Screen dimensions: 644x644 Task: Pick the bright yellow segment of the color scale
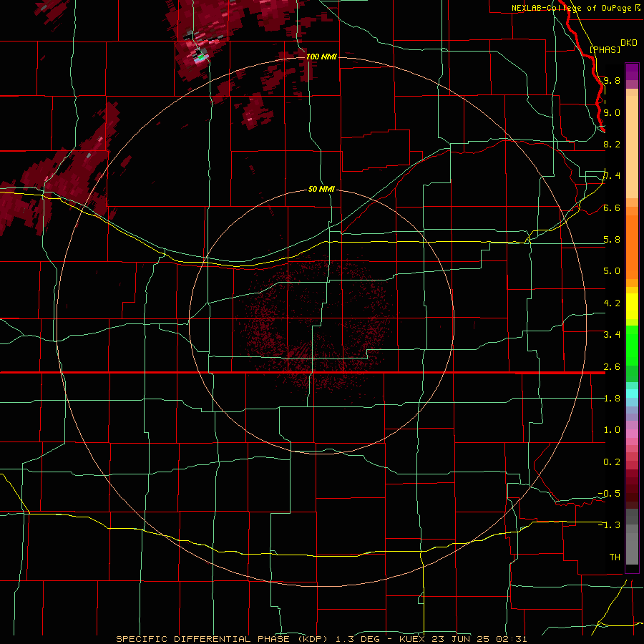point(632,306)
